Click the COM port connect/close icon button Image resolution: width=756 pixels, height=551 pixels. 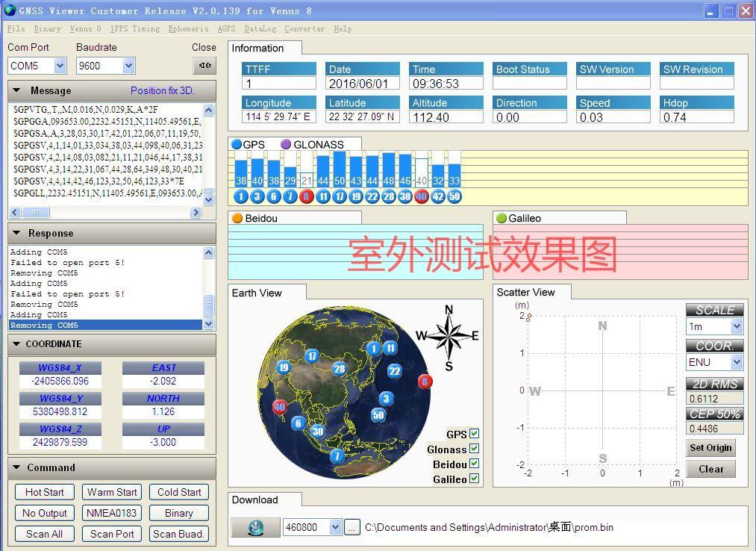pos(204,66)
